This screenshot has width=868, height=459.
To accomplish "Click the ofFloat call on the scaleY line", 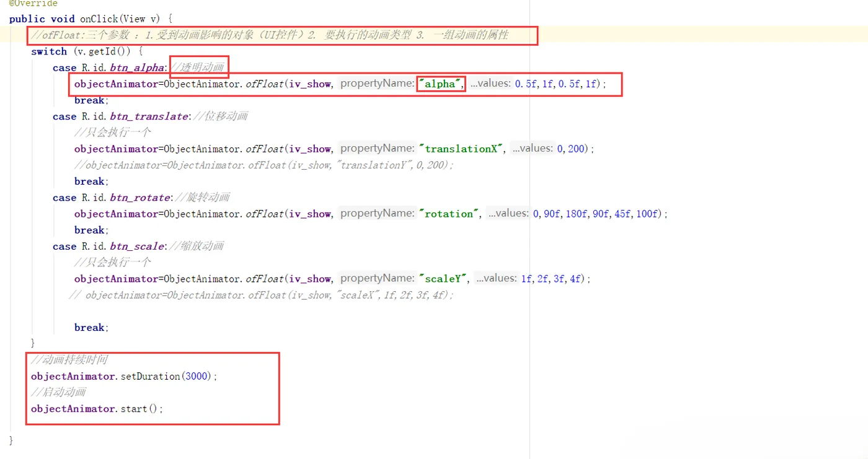I will (x=265, y=279).
